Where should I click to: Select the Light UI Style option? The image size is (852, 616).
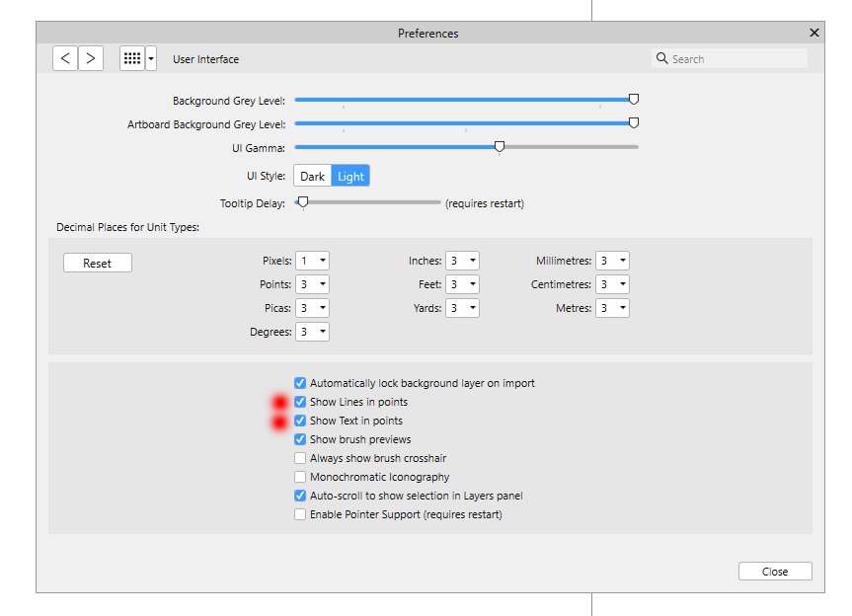pos(350,176)
